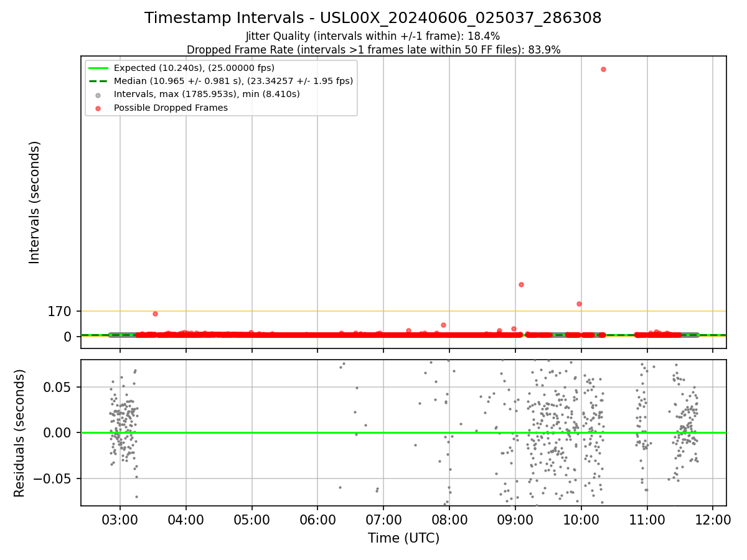The image size is (747, 560).
Task: Click the '0' tick label on intervals axis
Action: pyautogui.click(x=68, y=337)
